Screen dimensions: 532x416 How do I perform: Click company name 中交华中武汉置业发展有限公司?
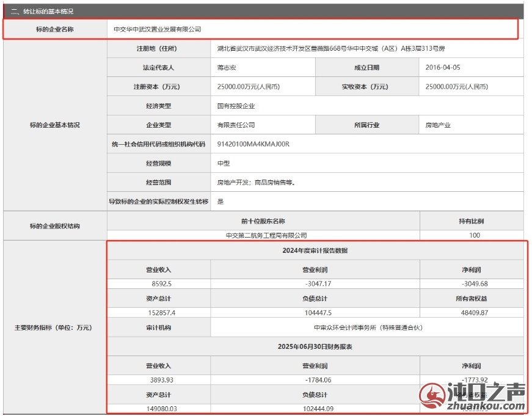click(x=157, y=29)
